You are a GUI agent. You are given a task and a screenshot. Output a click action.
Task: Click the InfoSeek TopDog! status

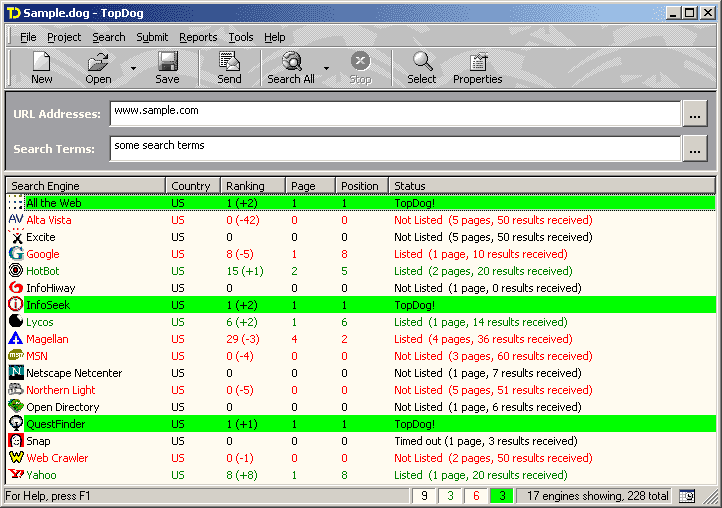414,305
